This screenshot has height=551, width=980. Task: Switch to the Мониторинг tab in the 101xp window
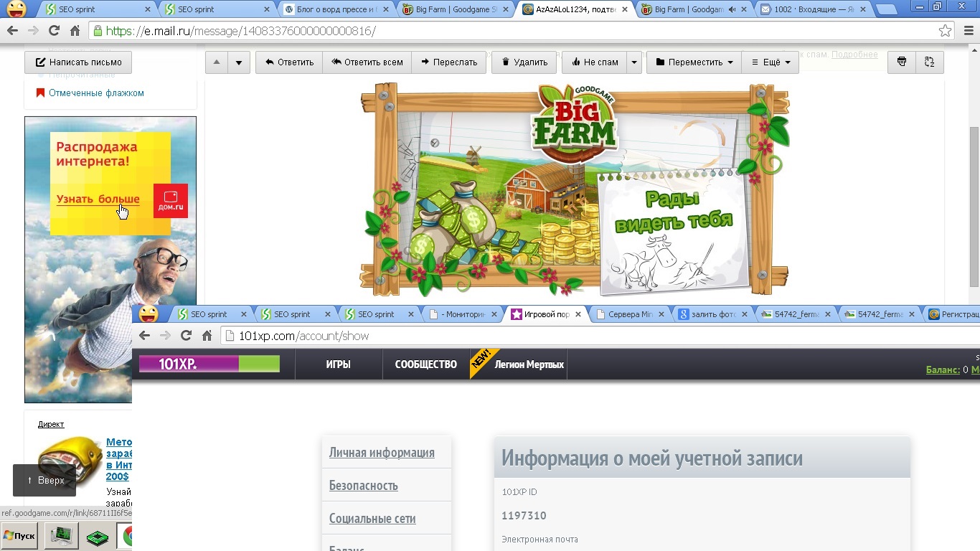(x=463, y=314)
